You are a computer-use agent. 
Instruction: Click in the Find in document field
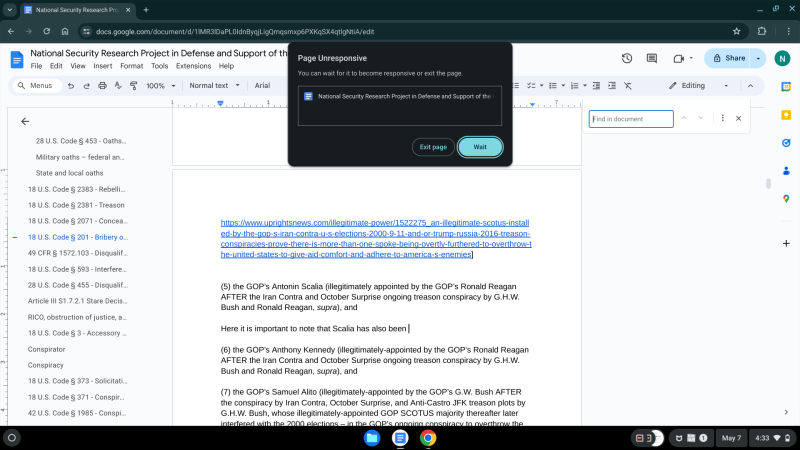[630, 119]
